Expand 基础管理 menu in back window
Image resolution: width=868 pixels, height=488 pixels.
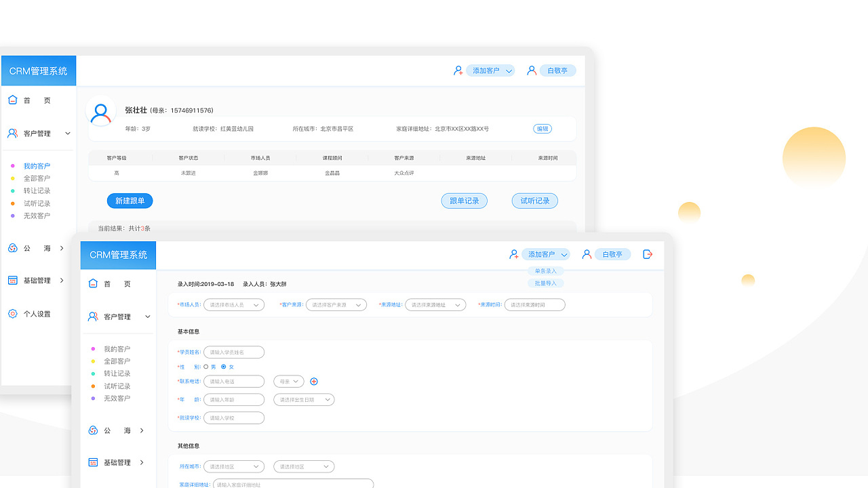[x=62, y=280]
